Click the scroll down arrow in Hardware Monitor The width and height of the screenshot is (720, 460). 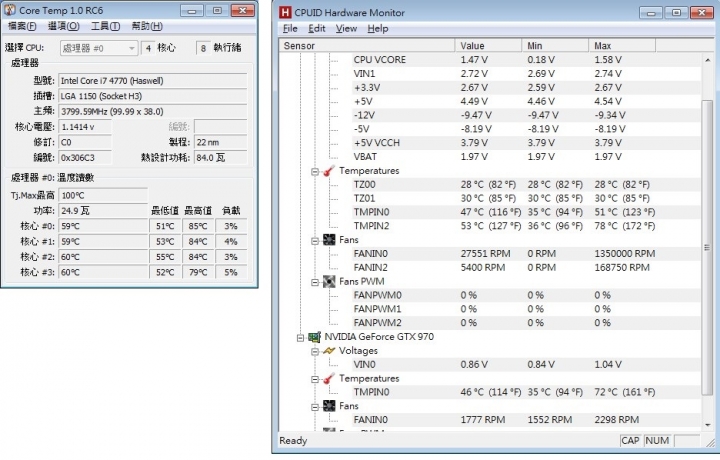[x=708, y=425]
